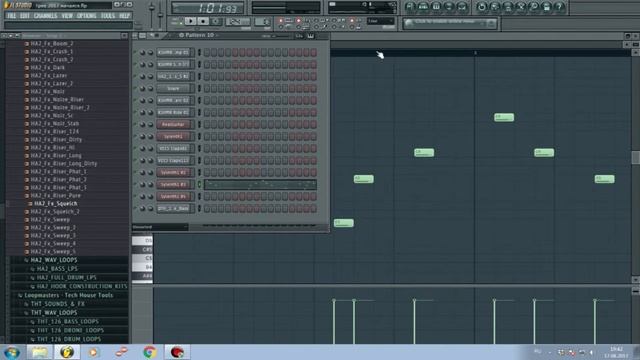
Task: Arm the Record button
Action: tap(216, 21)
